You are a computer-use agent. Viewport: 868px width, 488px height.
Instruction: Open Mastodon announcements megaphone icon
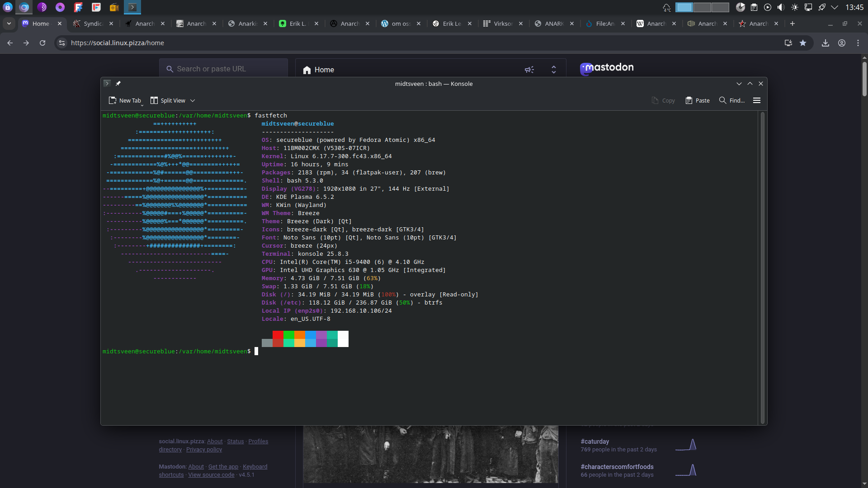pyautogui.click(x=529, y=70)
